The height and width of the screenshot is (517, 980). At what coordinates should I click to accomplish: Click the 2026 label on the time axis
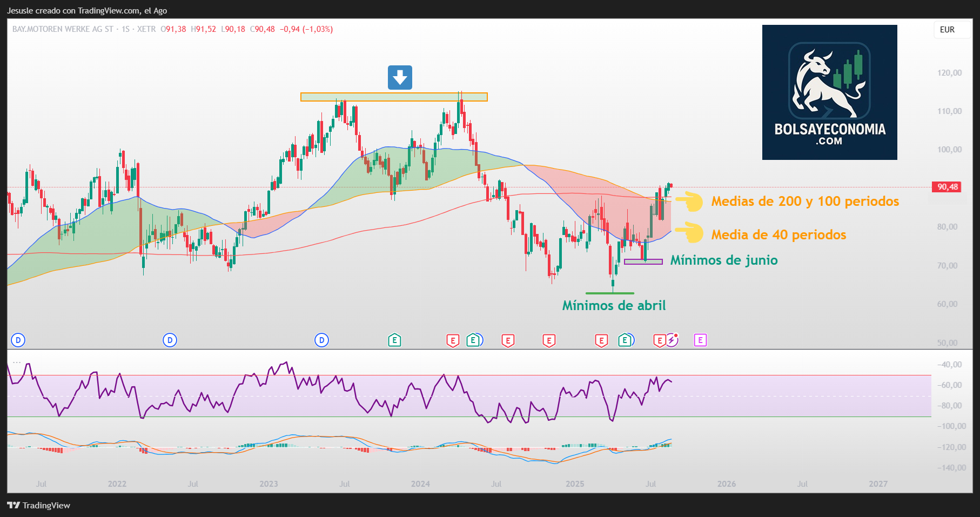tap(726, 484)
